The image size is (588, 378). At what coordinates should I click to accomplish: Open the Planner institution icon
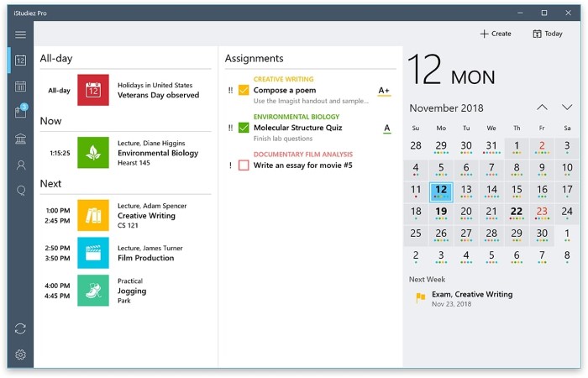[20, 139]
